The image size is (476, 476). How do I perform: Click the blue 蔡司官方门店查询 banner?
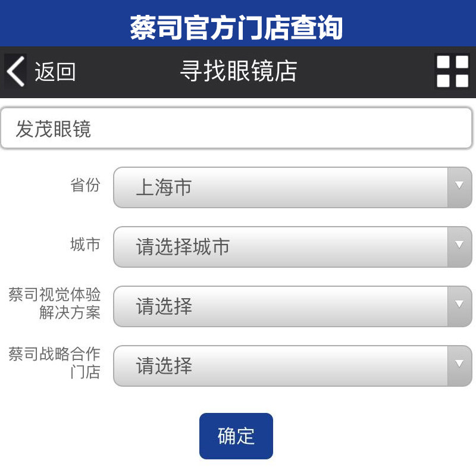237,27
